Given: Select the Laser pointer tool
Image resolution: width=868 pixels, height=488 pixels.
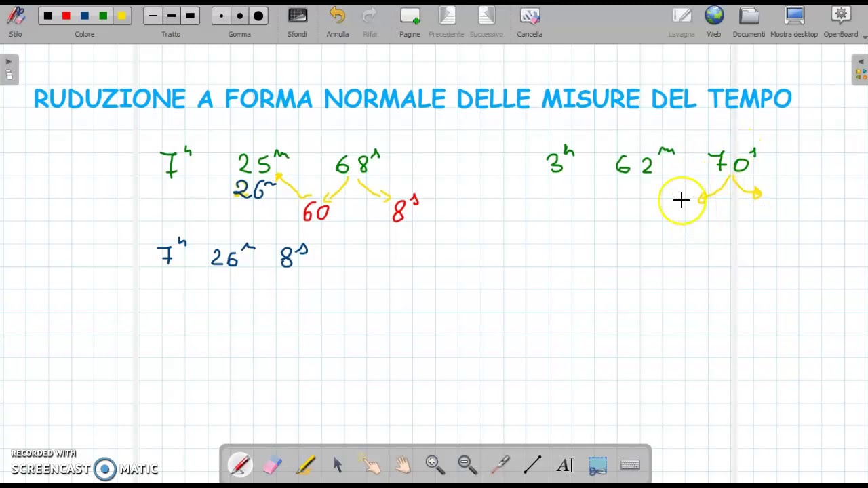Looking at the screenshot, I should 500,465.
